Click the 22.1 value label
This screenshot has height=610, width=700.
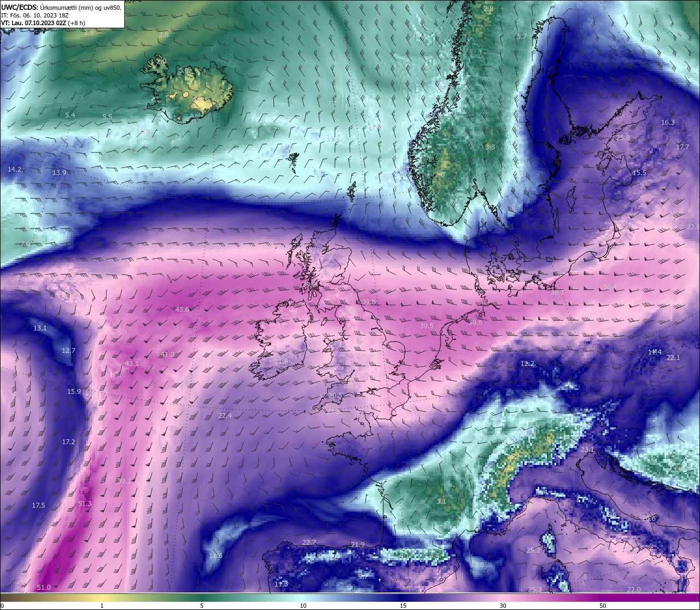pyautogui.click(x=673, y=358)
